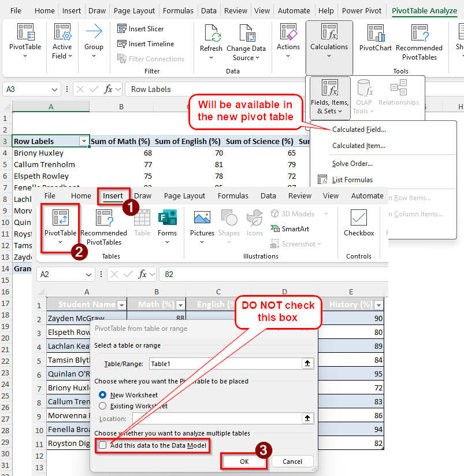
Task: Open the Row Labels filter dropdown
Action: click(84, 141)
